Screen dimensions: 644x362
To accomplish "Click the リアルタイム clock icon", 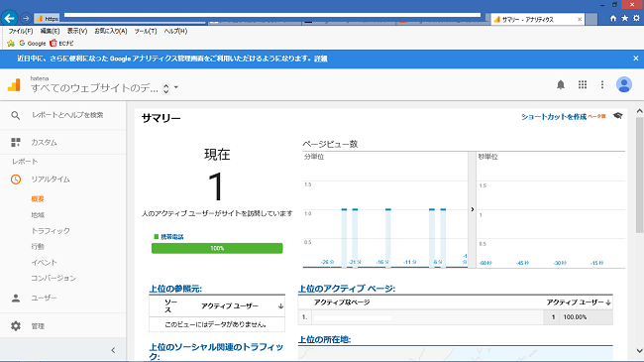I will click(x=16, y=180).
